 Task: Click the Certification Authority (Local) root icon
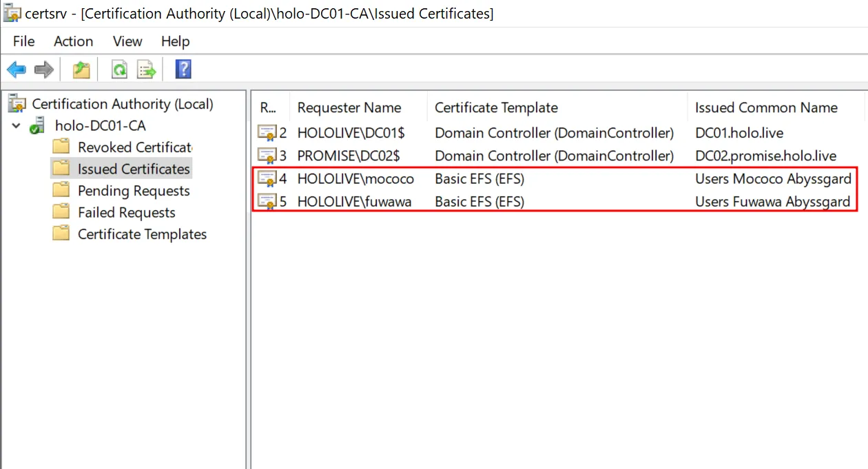tap(17, 104)
